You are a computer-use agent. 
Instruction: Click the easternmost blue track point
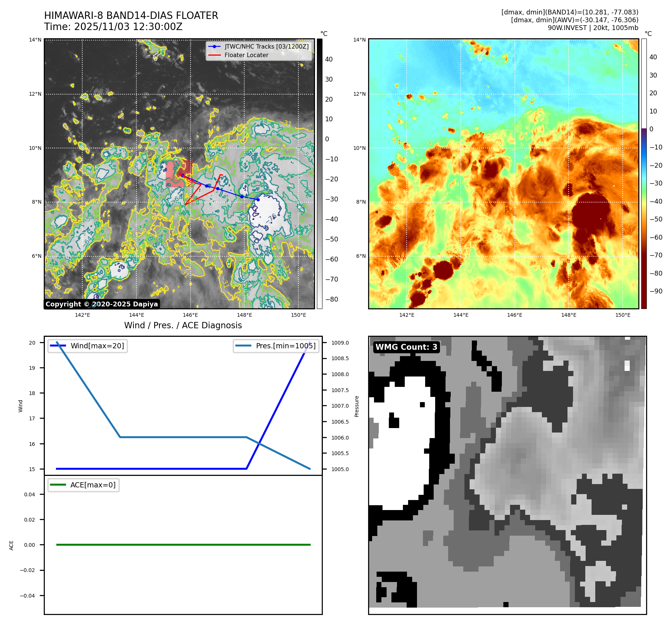pyautogui.click(x=258, y=200)
